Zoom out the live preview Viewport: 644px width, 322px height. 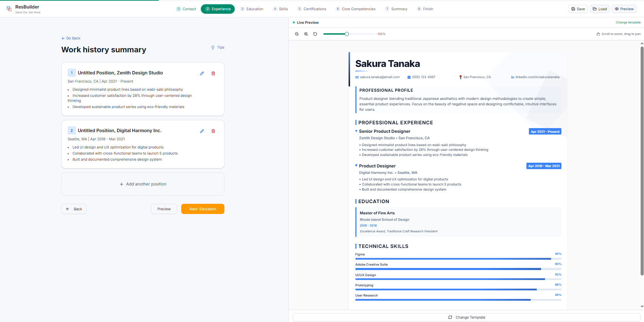(297, 34)
